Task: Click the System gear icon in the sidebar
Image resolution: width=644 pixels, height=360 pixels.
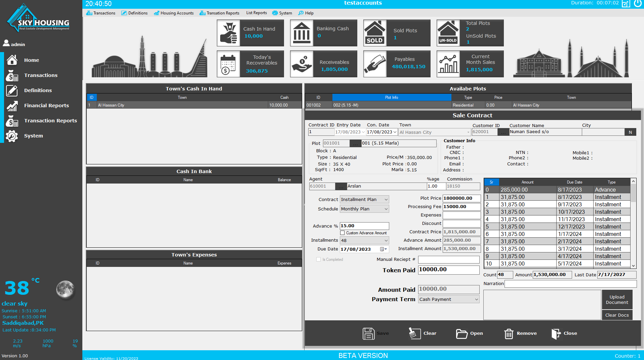Action: (x=12, y=136)
